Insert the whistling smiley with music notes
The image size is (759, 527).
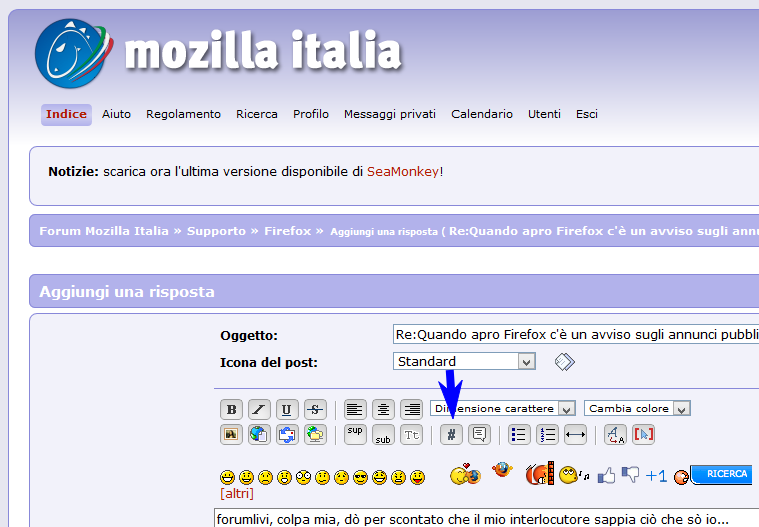(x=574, y=475)
